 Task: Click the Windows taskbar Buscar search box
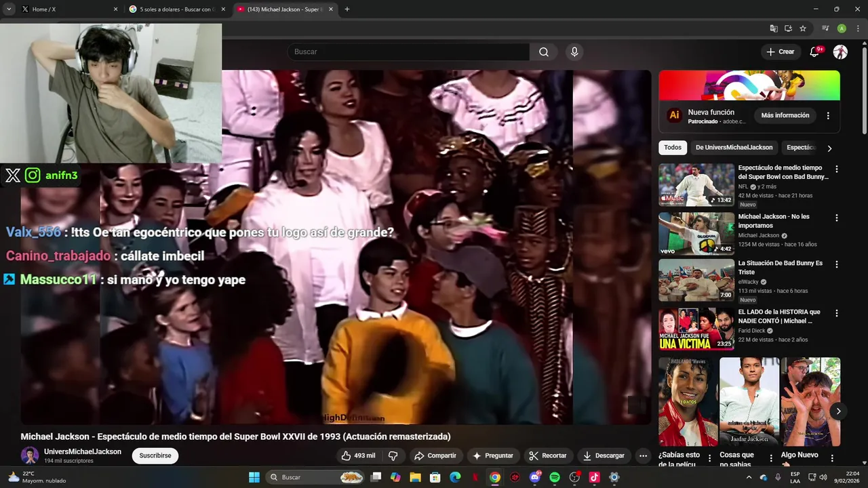[x=315, y=477]
